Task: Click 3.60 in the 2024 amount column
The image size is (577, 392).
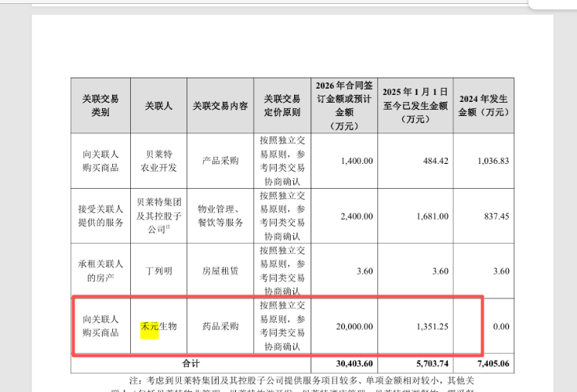Action: coord(501,271)
